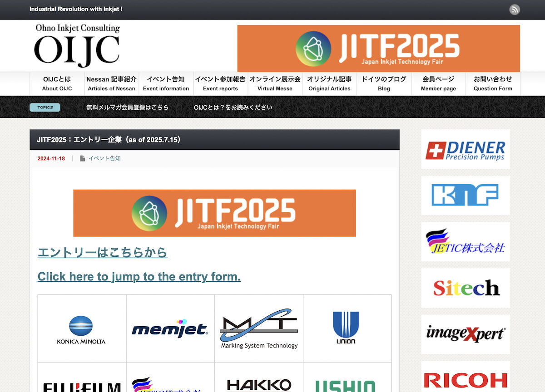This screenshot has width=545, height=392.
Task: Open the Event reports menu
Action: tap(220, 83)
